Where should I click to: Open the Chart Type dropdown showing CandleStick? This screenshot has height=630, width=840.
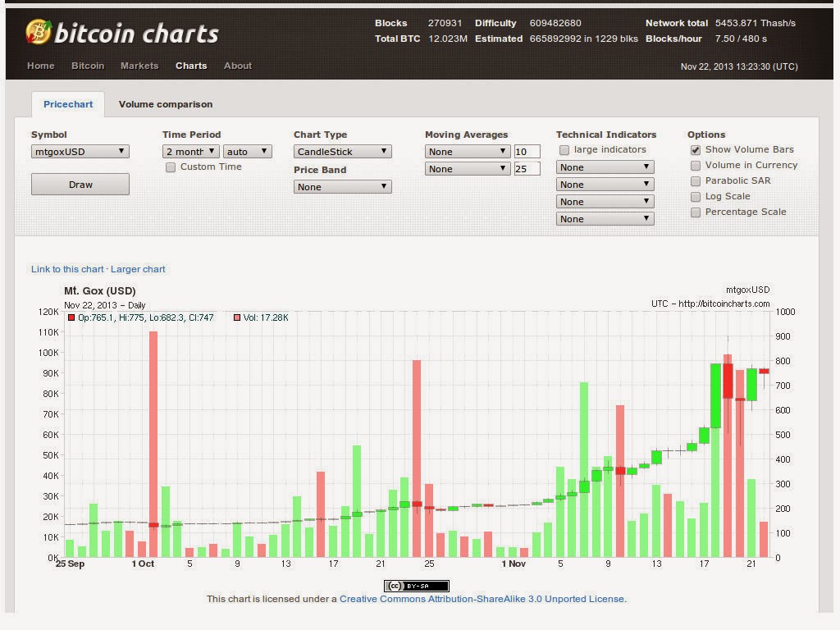[x=342, y=152]
